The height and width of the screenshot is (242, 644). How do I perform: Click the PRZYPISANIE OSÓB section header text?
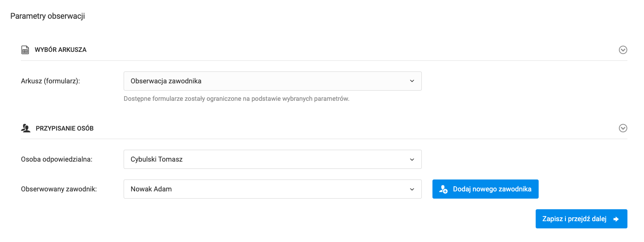click(65, 128)
